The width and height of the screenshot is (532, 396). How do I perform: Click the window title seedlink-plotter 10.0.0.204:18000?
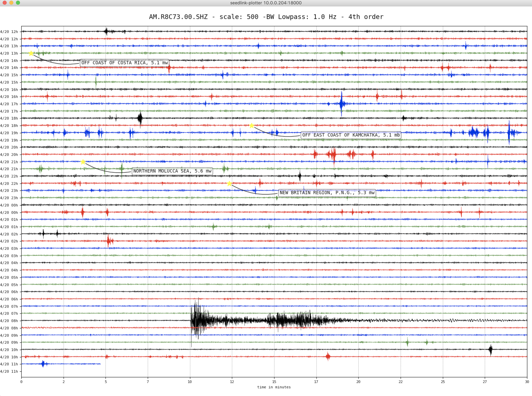(x=266, y=3)
